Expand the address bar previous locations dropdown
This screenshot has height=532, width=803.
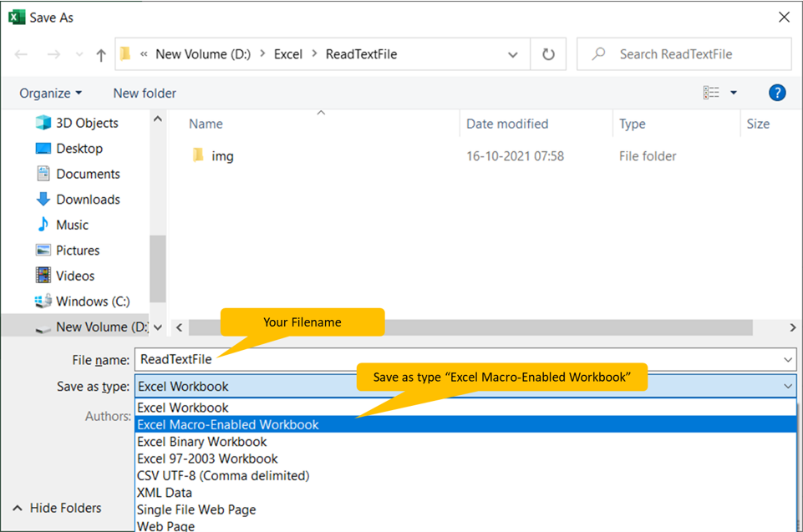512,55
